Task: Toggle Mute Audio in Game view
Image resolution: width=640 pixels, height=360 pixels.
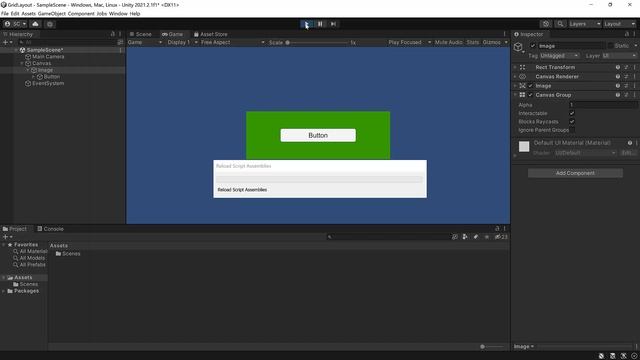Action: click(x=449, y=42)
